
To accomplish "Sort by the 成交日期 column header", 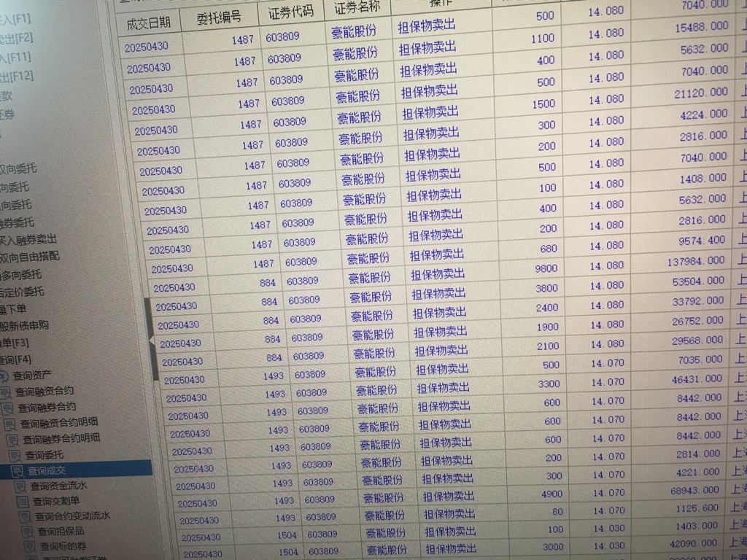I will point(149,23).
